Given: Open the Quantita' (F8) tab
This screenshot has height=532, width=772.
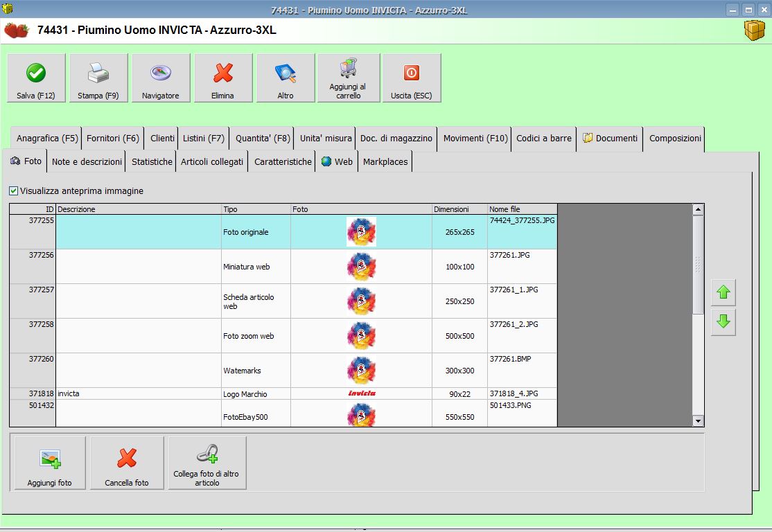Looking at the screenshot, I should pos(263,139).
